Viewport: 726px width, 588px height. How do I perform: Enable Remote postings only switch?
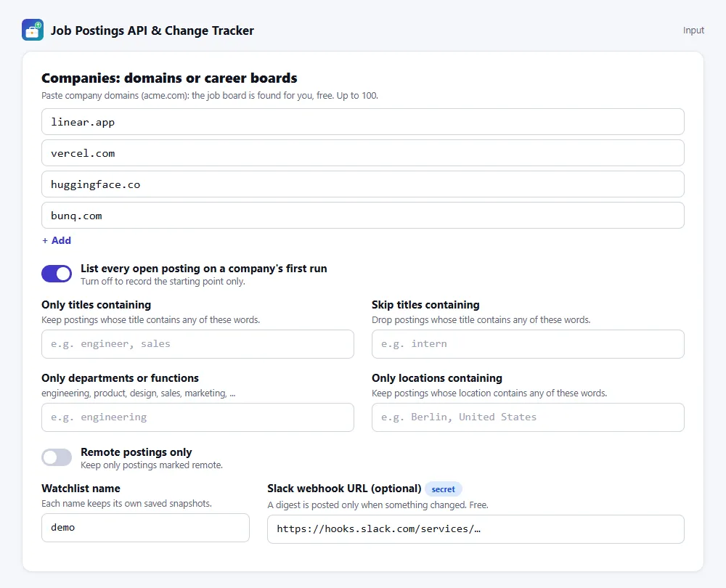(x=57, y=457)
